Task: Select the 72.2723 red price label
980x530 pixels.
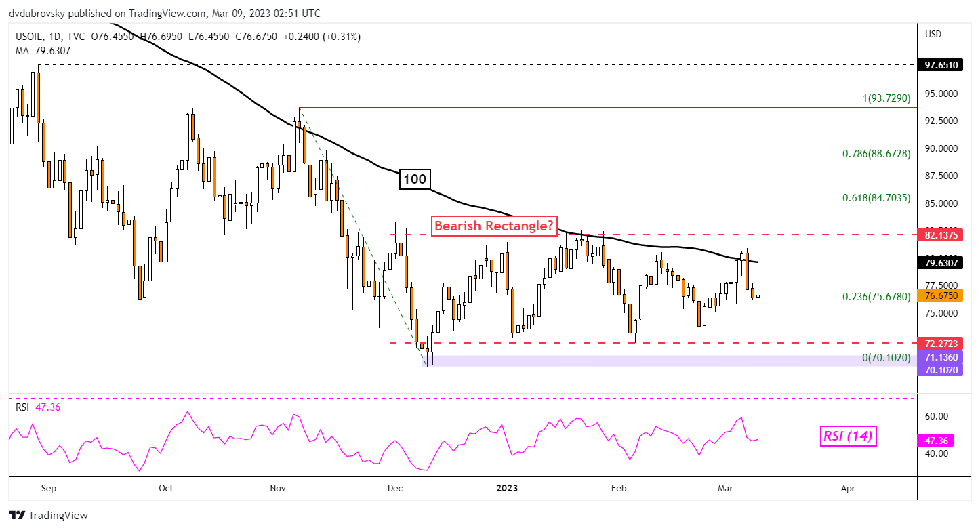Action: tap(941, 344)
